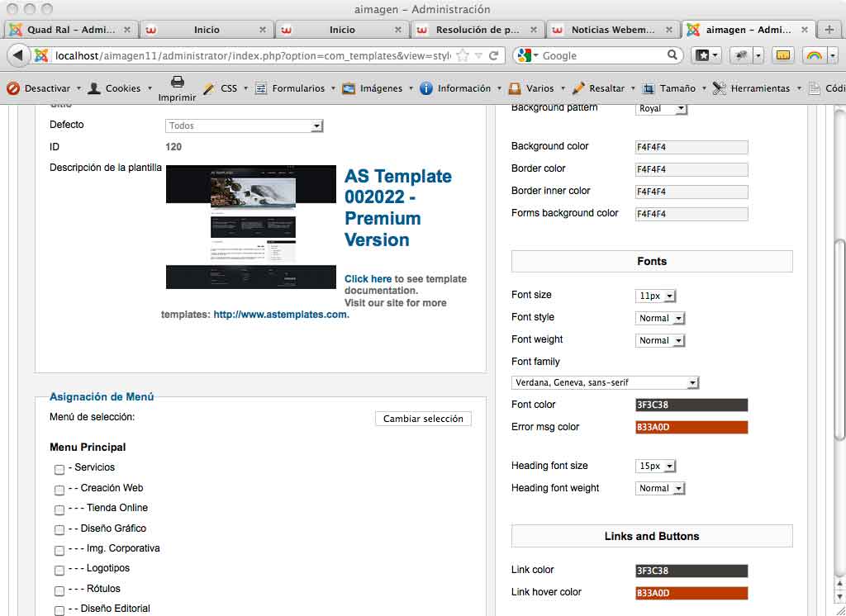846x616 pixels.
Task: Click the Desactivar red icon
Action: click(x=13, y=88)
